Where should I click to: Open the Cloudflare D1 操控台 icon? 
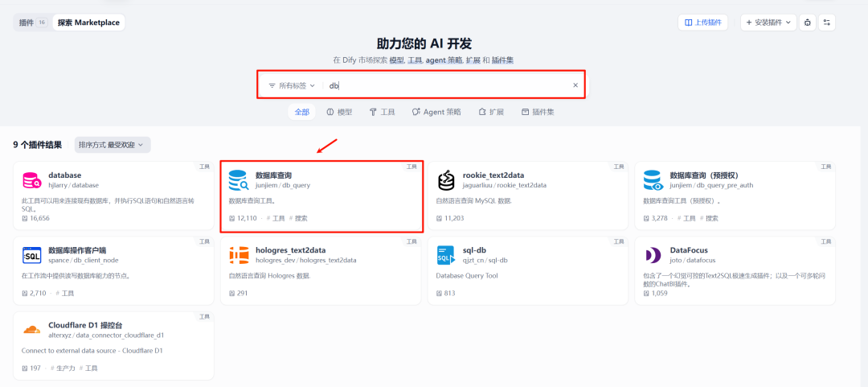pos(31,330)
